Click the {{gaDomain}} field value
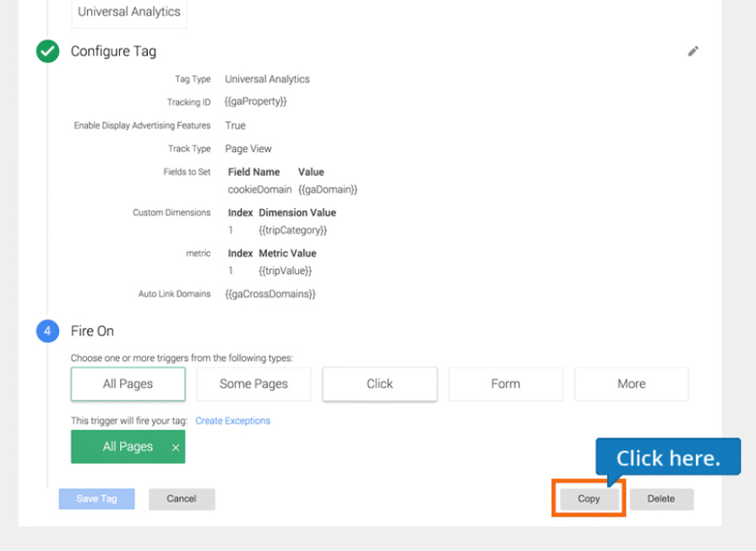The image size is (756, 551). (x=328, y=189)
